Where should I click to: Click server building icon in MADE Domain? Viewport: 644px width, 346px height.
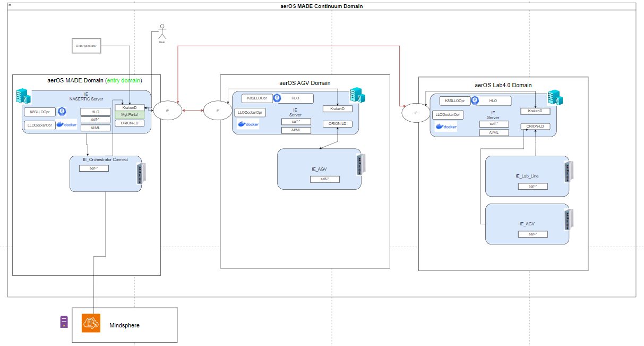22,96
